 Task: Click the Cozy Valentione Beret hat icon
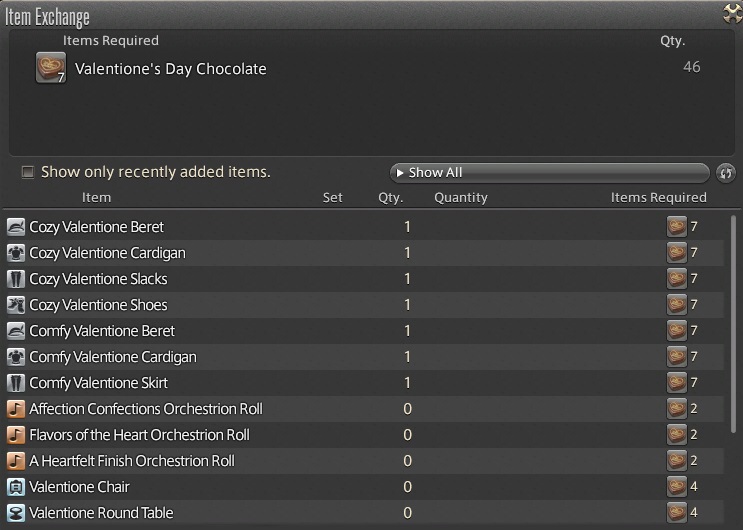click(x=16, y=227)
